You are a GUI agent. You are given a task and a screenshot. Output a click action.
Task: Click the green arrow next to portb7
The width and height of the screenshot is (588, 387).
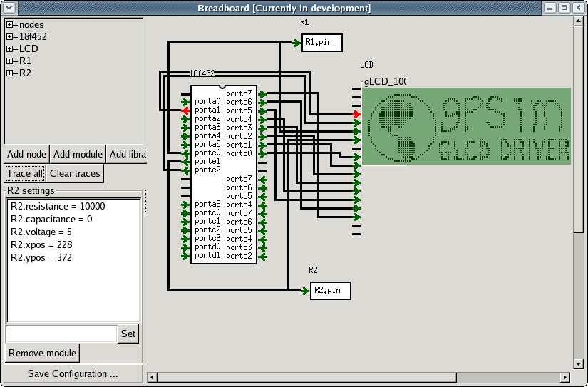[262, 93]
